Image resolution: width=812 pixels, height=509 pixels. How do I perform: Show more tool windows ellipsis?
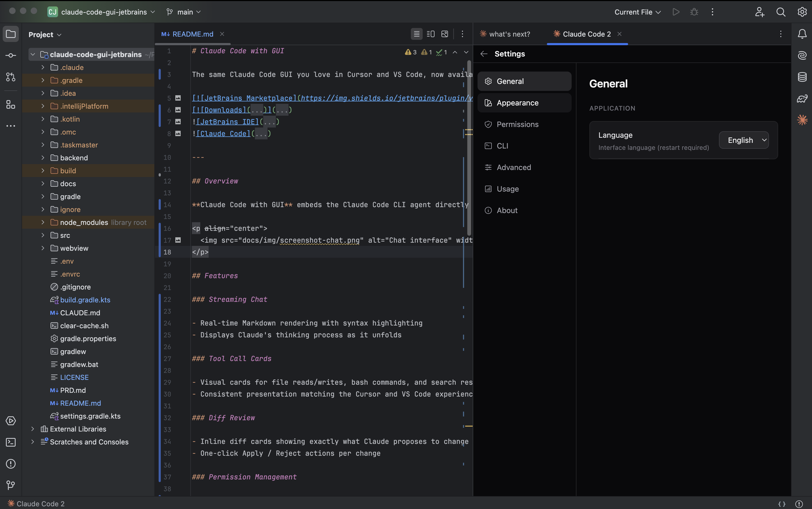coord(11,126)
